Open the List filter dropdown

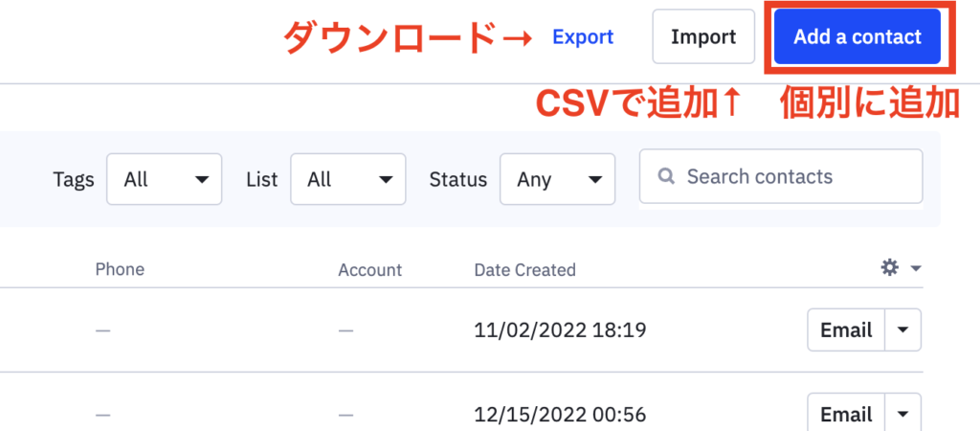click(x=348, y=179)
